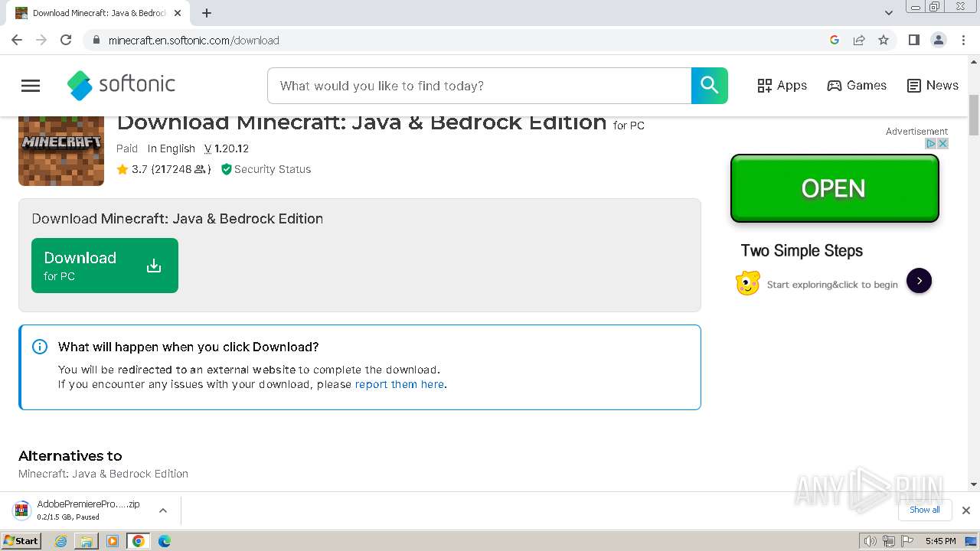The width and height of the screenshot is (980, 551).
Task: Toggle the browser side panel
Action: (x=913, y=40)
